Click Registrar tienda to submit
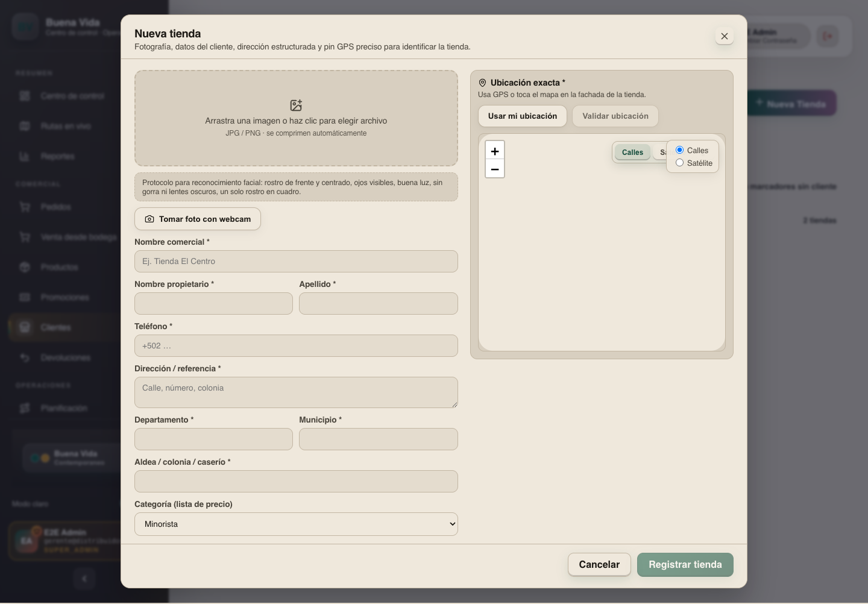 pos(685,565)
